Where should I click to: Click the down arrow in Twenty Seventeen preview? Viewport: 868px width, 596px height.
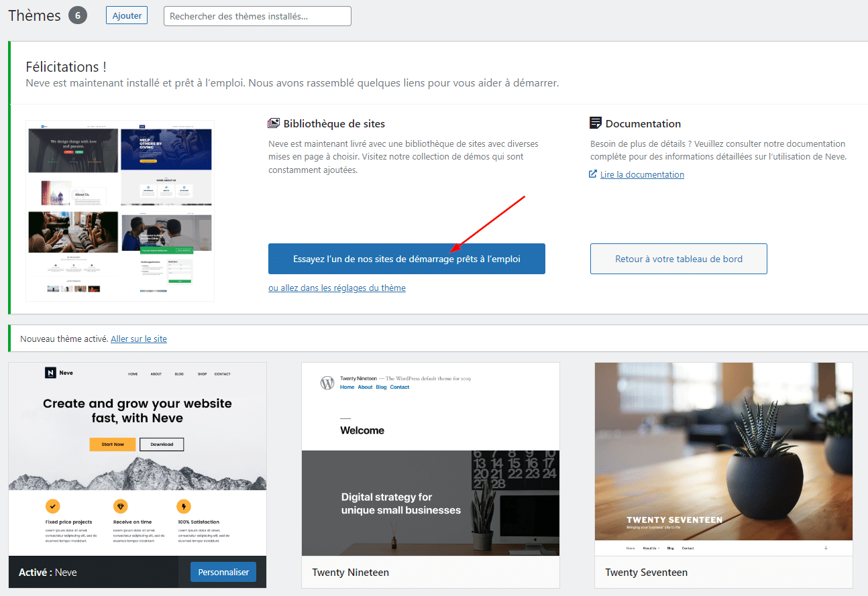click(x=826, y=548)
